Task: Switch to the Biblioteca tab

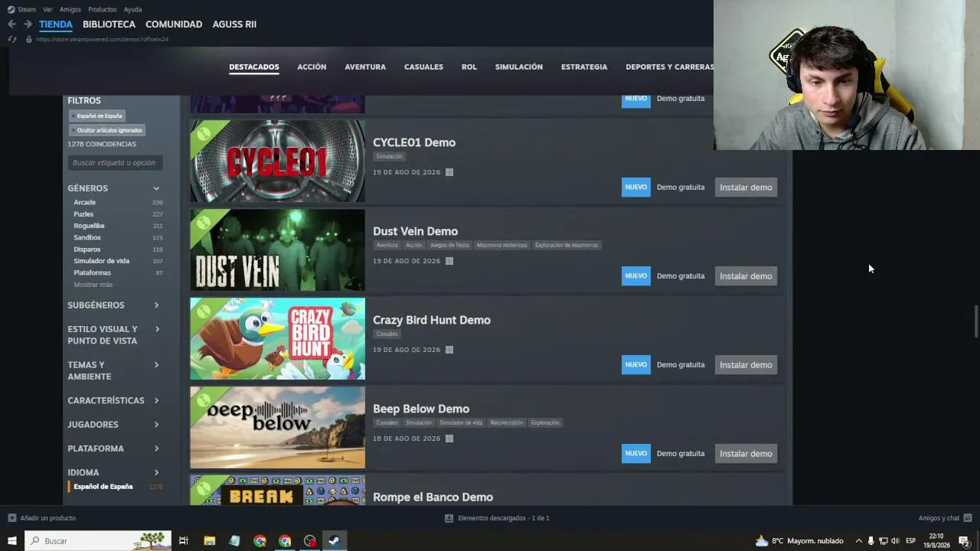Action: [109, 24]
